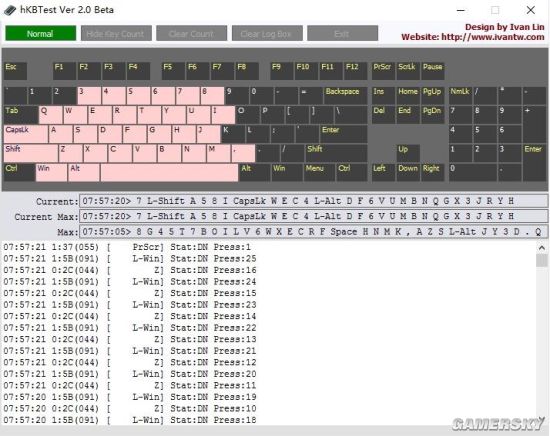The width and height of the screenshot is (550, 436).
Task: Click the right Ctrl key tile
Action: click(351, 173)
